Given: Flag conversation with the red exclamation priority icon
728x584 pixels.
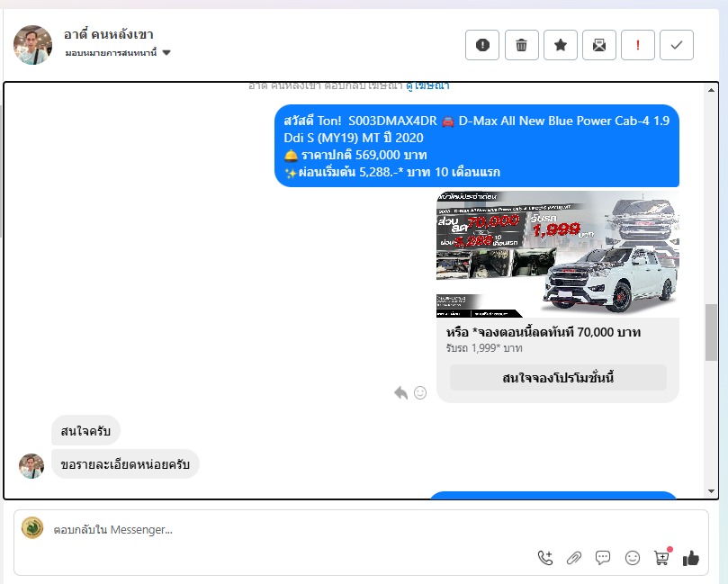Looking at the screenshot, I should [x=638, y=45].
